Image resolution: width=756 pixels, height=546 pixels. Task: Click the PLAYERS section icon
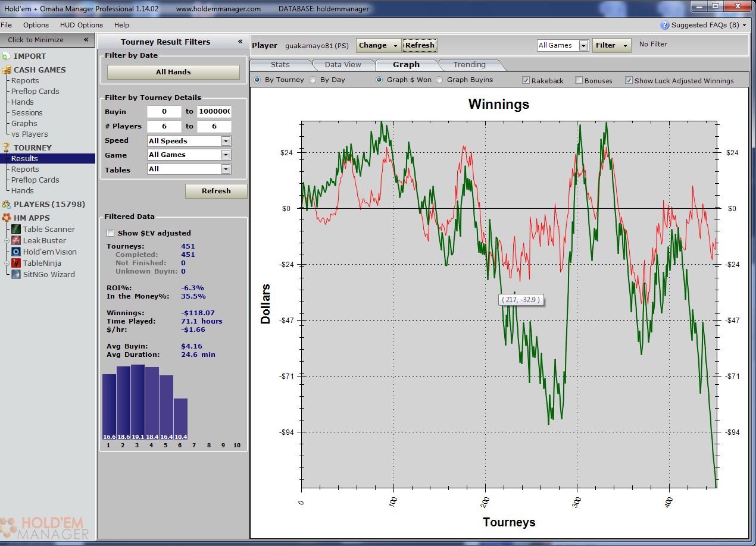(7, 204)
